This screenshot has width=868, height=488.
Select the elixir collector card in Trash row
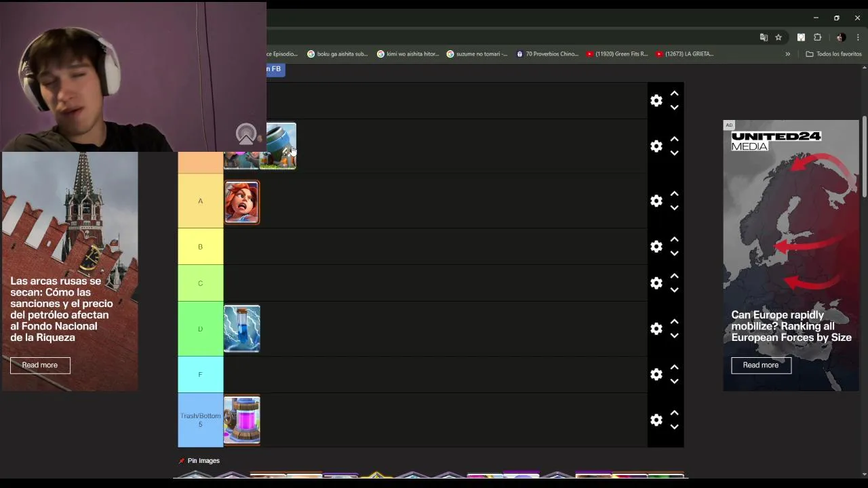(x=242, y=420)
